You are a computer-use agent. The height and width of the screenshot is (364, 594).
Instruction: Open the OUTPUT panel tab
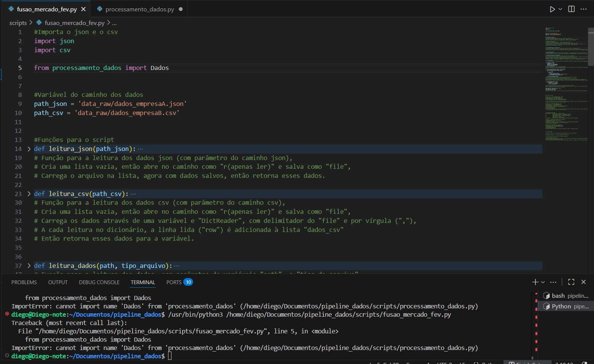[58, 282]
